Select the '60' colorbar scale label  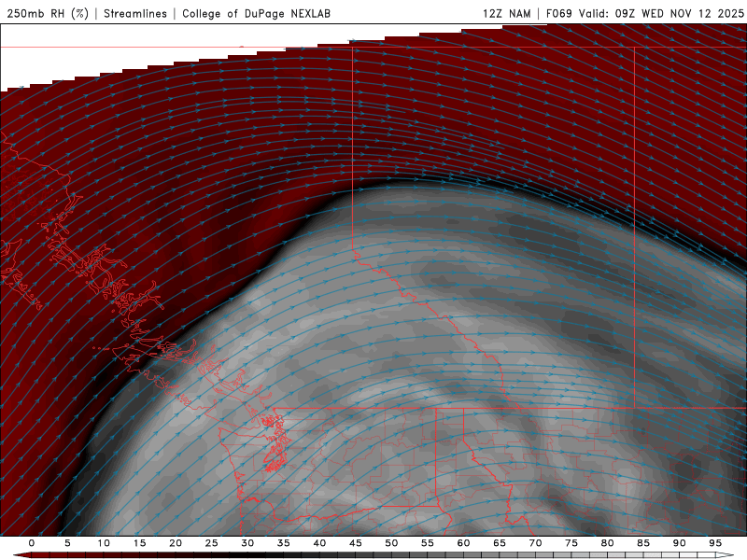[x=463, y=543]
